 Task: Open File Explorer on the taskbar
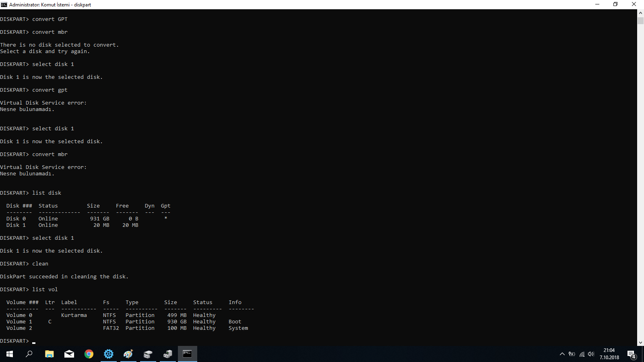click(x=49, y=354)
